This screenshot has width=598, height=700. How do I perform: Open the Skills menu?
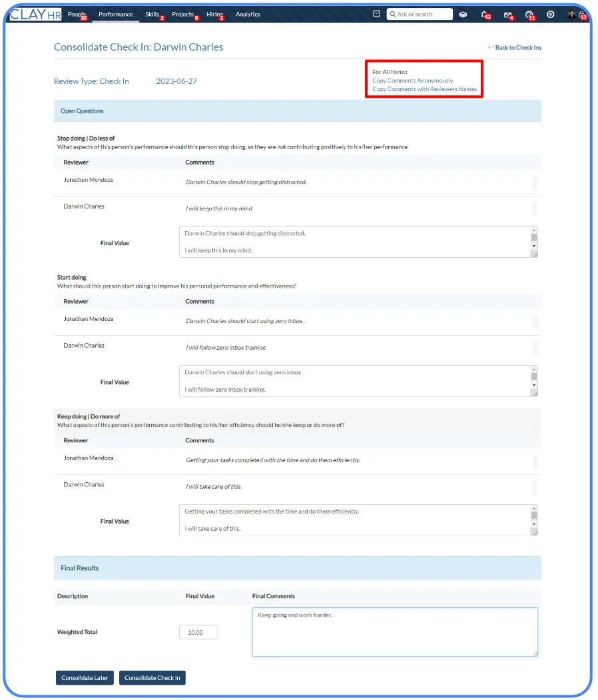tap(154, 14)
